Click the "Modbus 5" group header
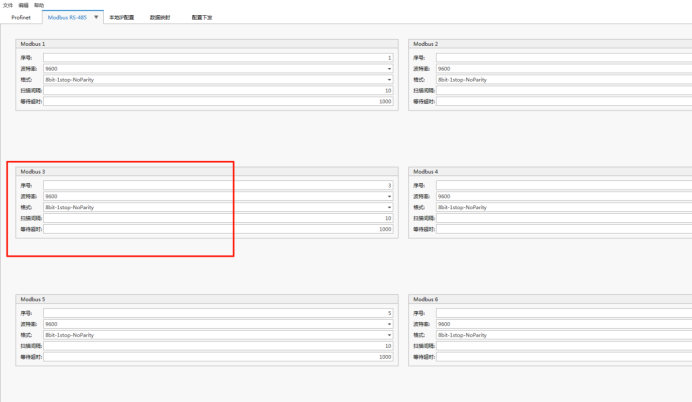The image size is (692, 402). click(x=207, y=299)
